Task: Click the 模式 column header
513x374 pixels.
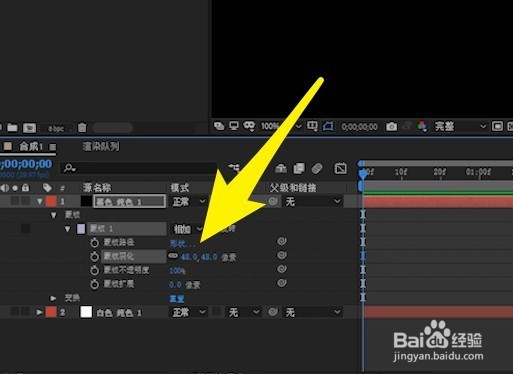Action: pyautogui.click(x=180, y=188)
